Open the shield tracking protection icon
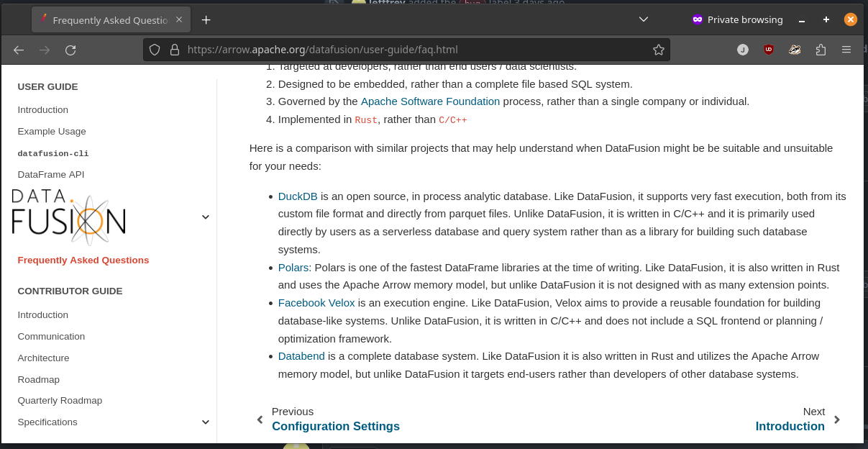Viewport: 868px width, 449px height. coord(155,50)
